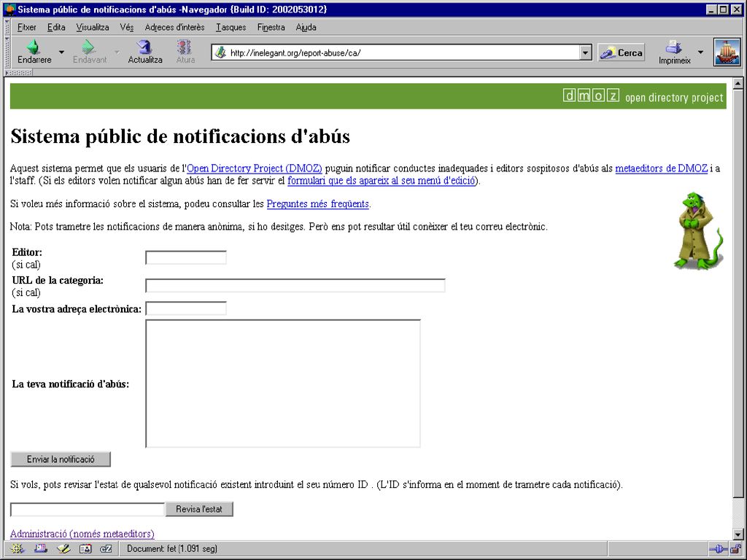Open the Administració (només metaeditors) link
747x560 pixels.
82,534
